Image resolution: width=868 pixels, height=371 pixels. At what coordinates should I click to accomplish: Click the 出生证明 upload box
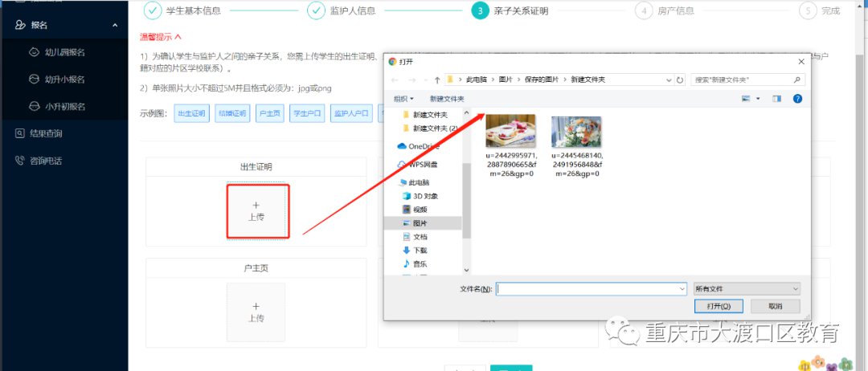coord(257,211)
